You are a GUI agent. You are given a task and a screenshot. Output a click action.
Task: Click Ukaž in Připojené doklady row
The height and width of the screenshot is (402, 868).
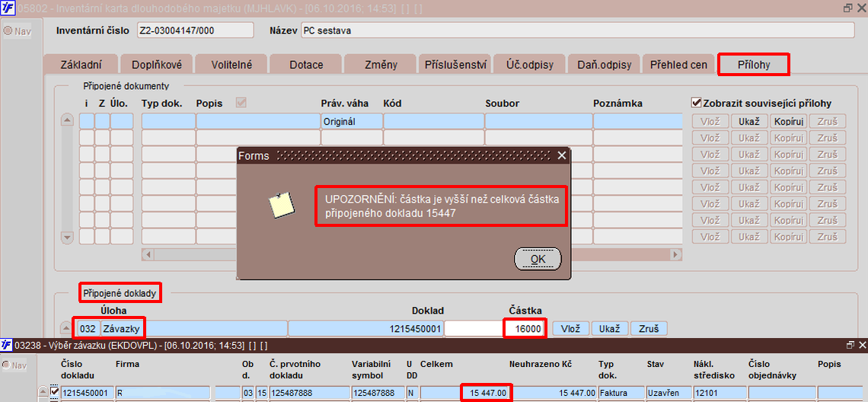click(610, 328)
